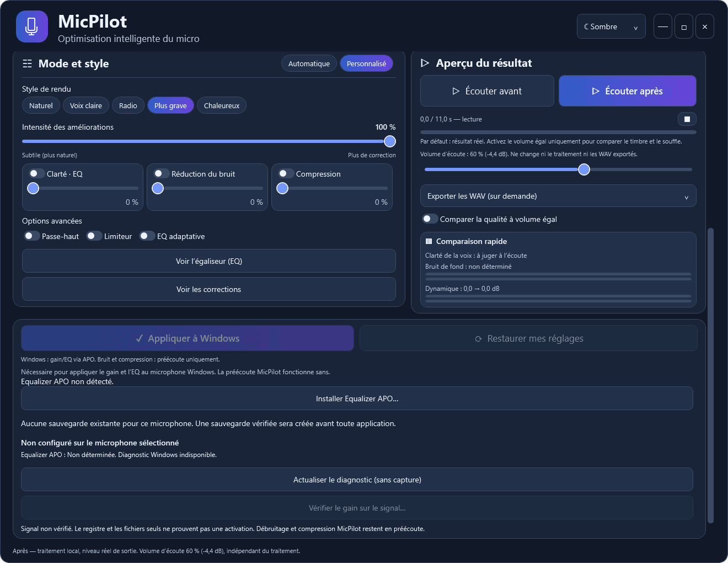
Task: Toggle Comparer la qualité à volume égal
Action: pos(430,219)
